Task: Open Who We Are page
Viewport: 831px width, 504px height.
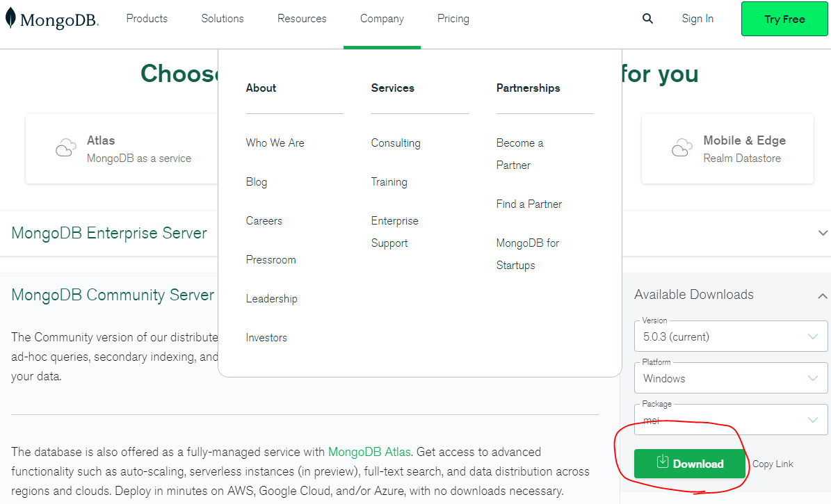Action: [275, 143]
